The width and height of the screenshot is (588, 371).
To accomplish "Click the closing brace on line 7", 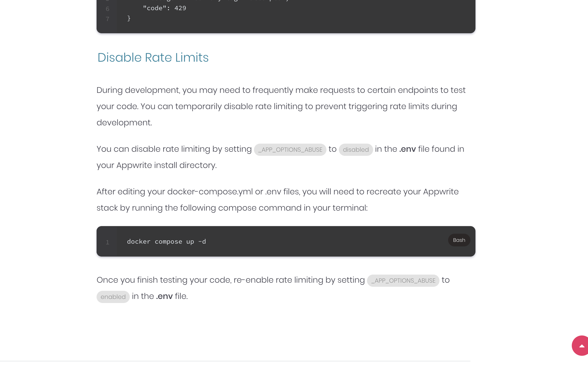I will tap(129, 19).
